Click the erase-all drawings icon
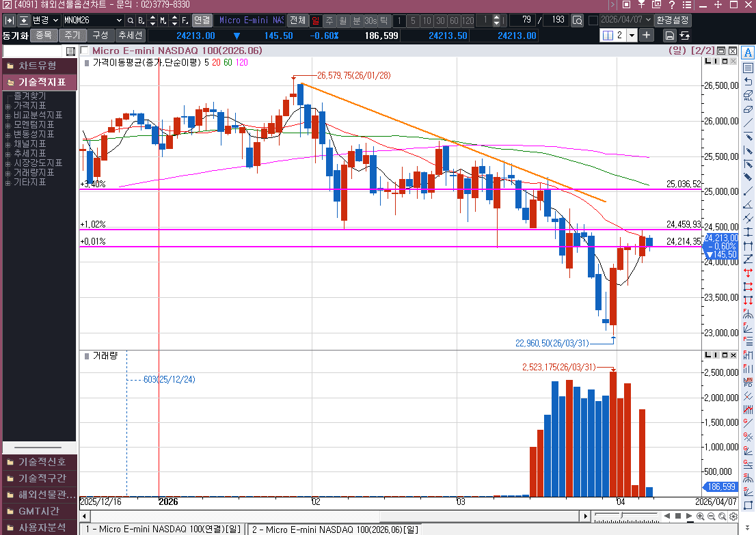This screenshot has height=535, width=756. [x=748, y=95]
